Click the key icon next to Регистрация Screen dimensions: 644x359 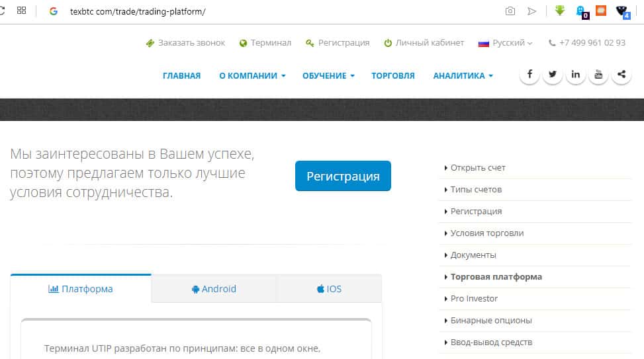(310, 43)
